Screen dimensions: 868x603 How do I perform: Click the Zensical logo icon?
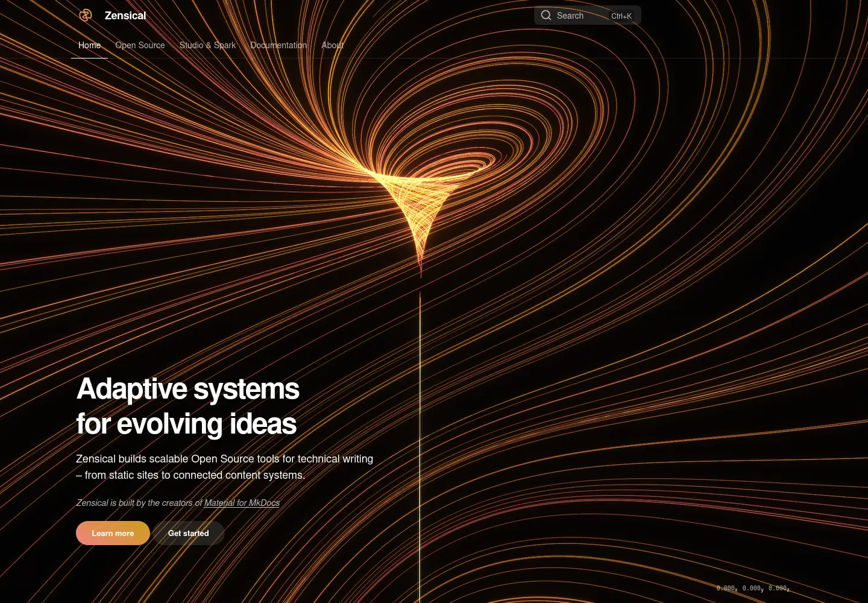(86, 15)
